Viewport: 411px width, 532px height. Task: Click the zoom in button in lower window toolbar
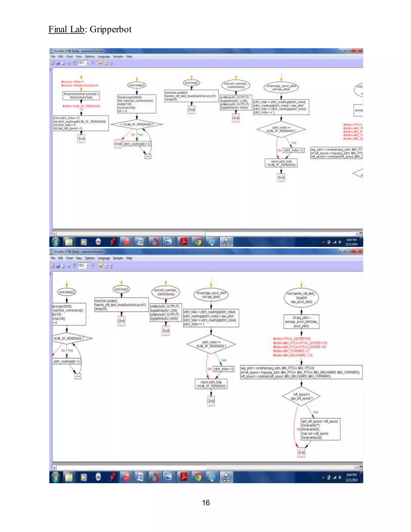tap(93, 266)
